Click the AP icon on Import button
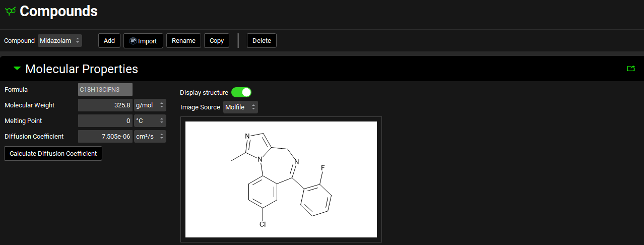 (x=133, y=41)
